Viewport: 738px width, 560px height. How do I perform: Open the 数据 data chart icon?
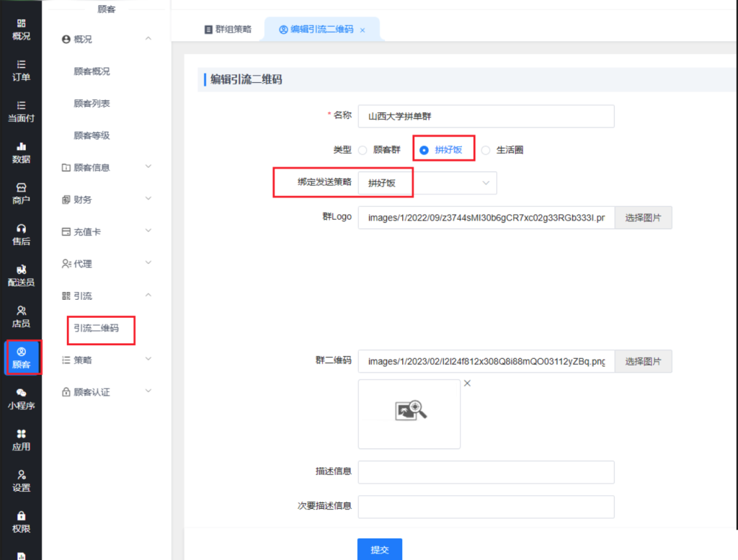tap(21, 152)
